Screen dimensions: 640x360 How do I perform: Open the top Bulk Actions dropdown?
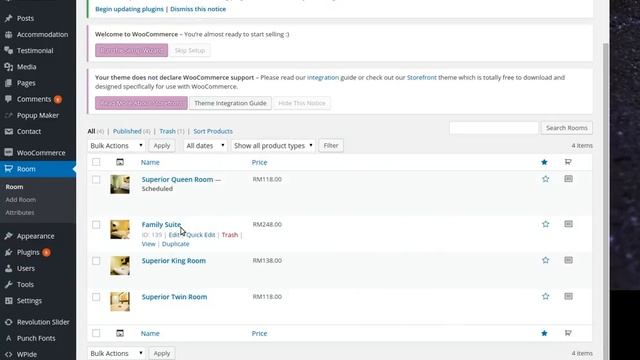116,146
